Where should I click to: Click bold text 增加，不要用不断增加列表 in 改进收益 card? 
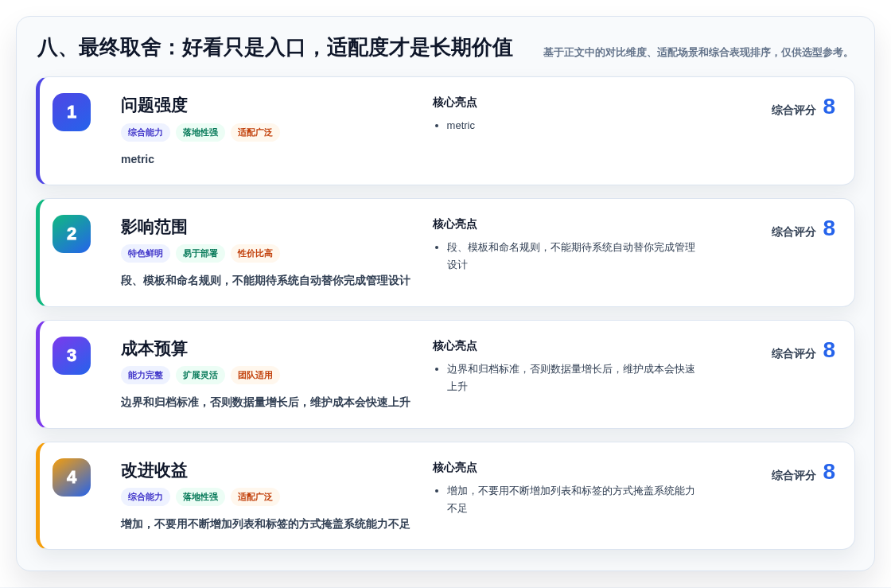point(266,524)
